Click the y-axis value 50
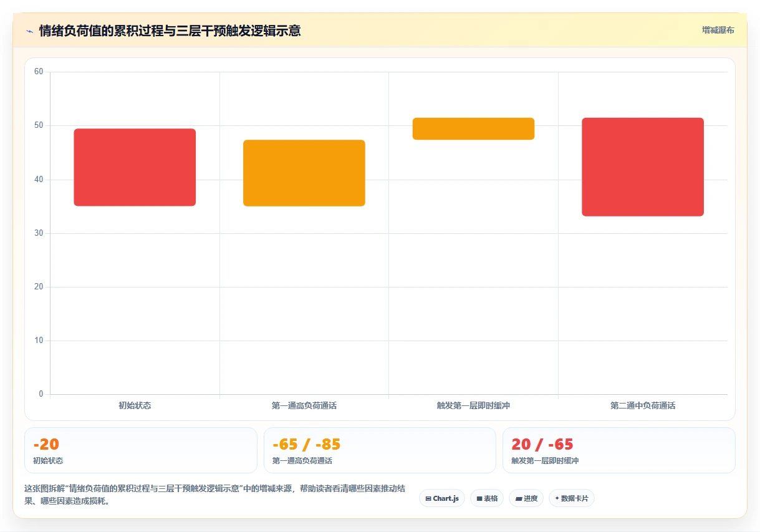Viewport: 760px width, 532px height. [39, 125]
